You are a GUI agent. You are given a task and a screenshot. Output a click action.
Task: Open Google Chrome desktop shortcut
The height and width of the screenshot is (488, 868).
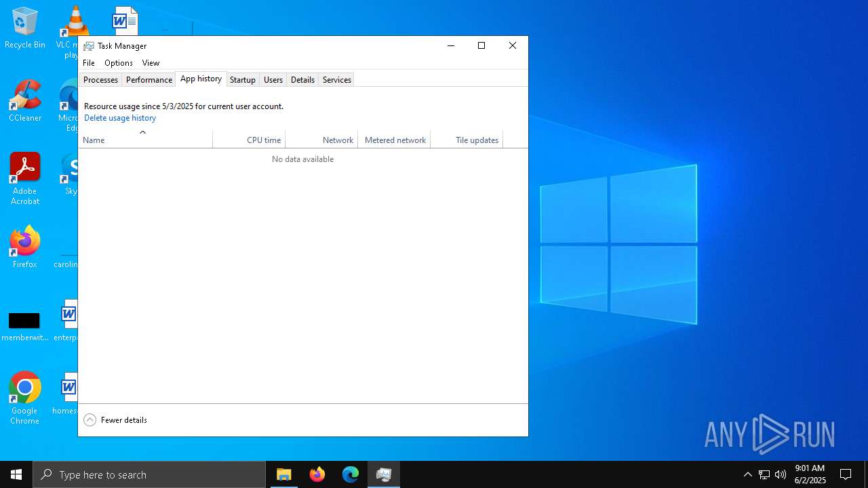click(x=25, y=399)
